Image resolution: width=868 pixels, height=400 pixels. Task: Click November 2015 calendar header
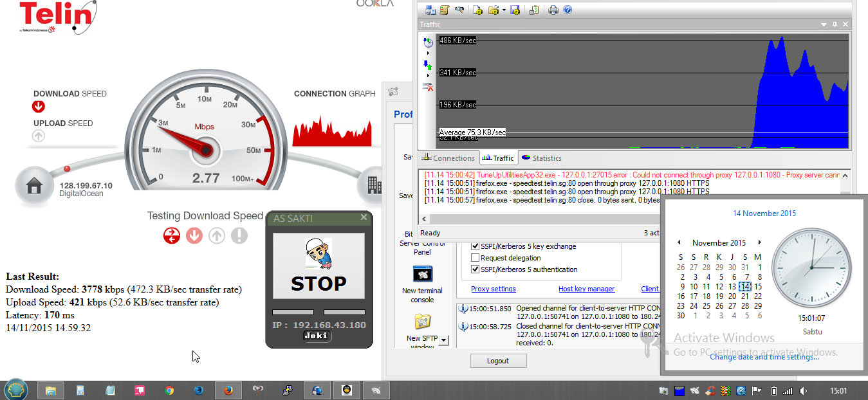click(x=719, y=243)
